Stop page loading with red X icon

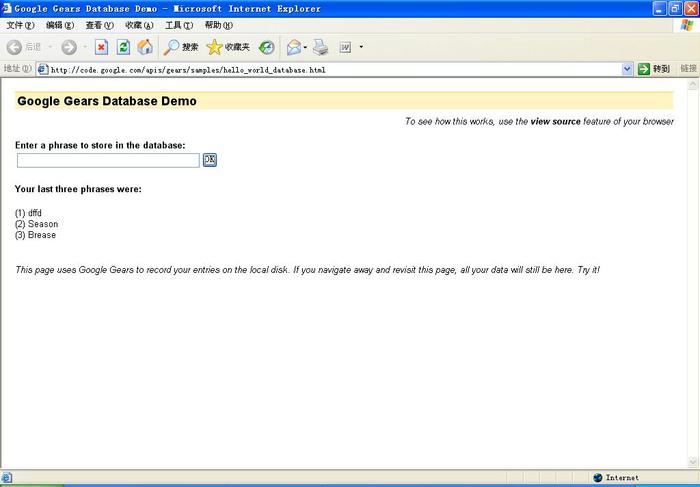click(101, 47)
